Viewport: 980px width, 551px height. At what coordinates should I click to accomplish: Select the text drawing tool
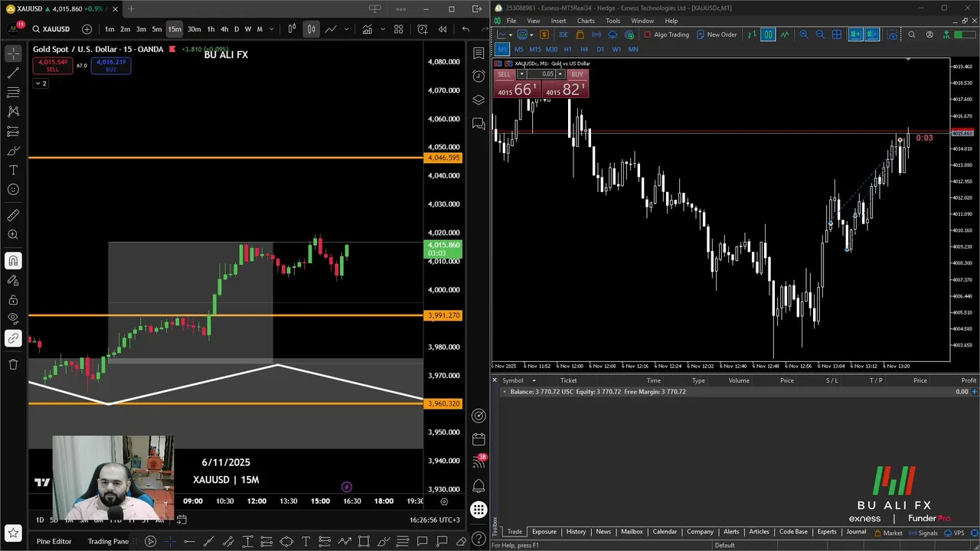tap(13, 170)
